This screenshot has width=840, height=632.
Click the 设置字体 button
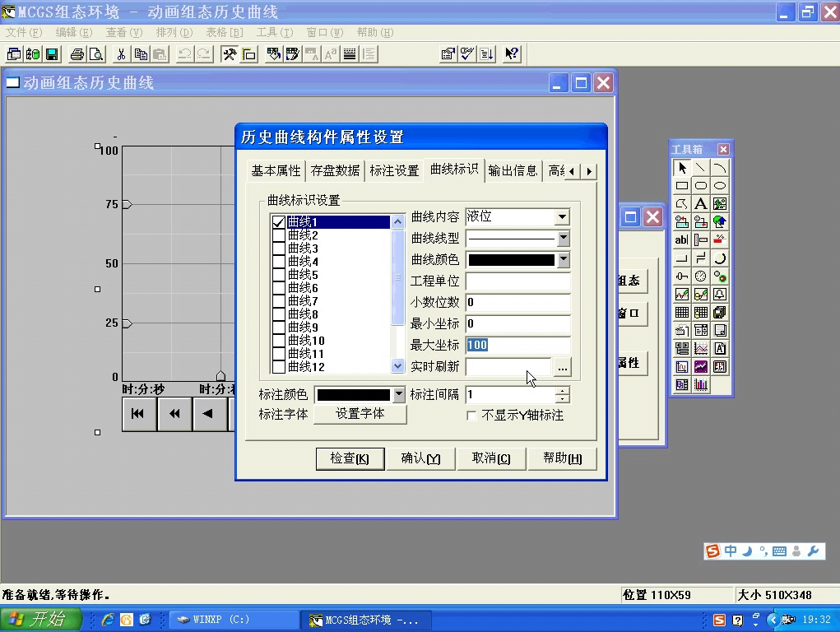362,413
